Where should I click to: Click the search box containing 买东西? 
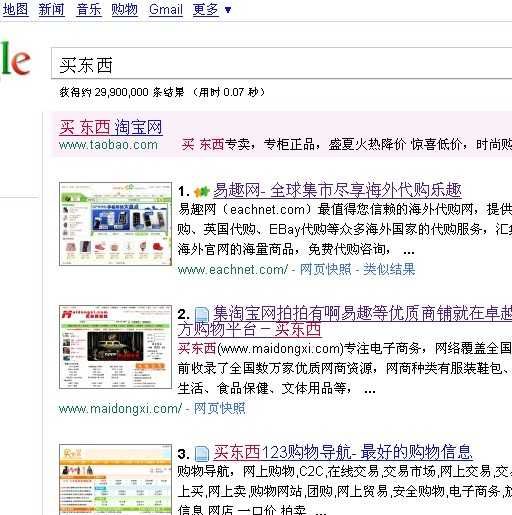click(282, 64)
